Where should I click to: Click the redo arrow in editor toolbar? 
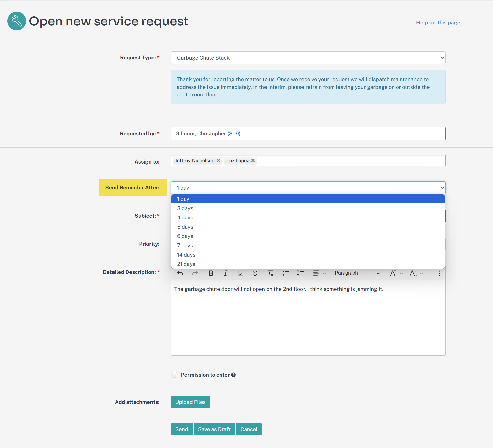pyautogui.click(x=195, y=273)
